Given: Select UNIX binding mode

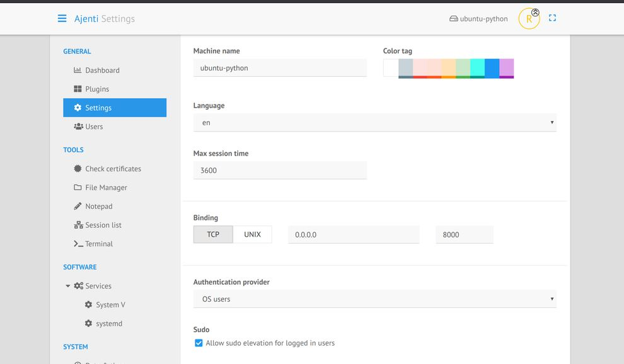Looking at the screenshot, I should click(x=252, y=234).
